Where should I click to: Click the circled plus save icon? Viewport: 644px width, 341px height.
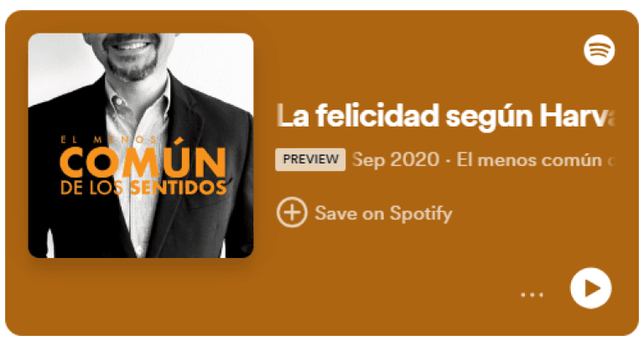pyautogui.click(x=292, y=213)
